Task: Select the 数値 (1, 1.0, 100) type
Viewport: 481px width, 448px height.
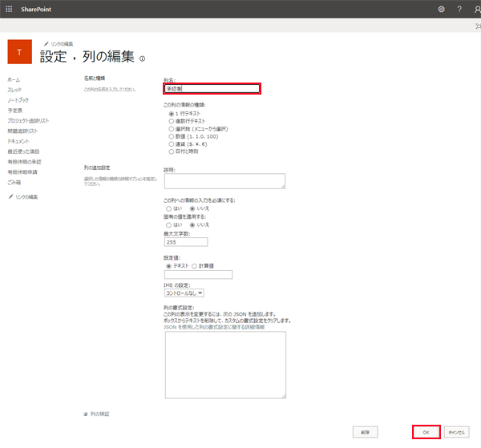Action: (172, 136)
